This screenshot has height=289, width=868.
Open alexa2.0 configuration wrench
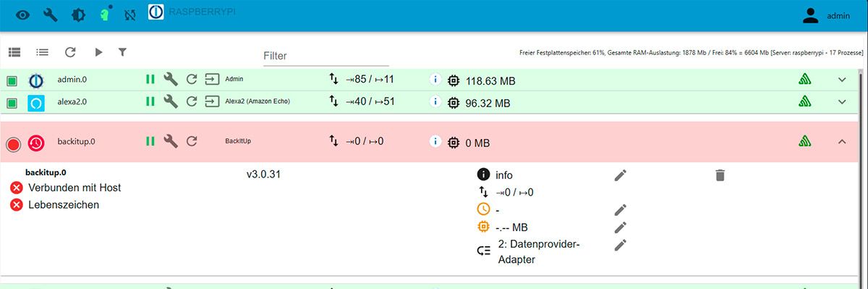click(171, 101)
